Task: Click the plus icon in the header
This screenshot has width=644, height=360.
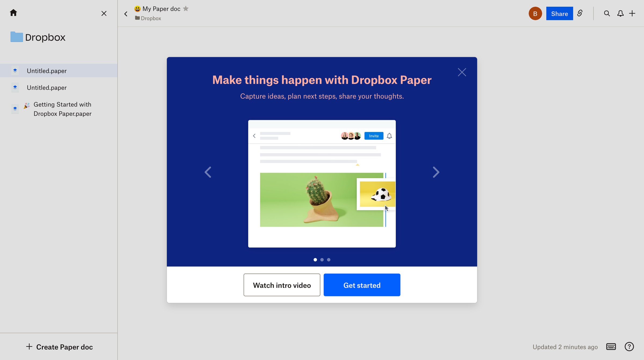Action: click(632, 13)
